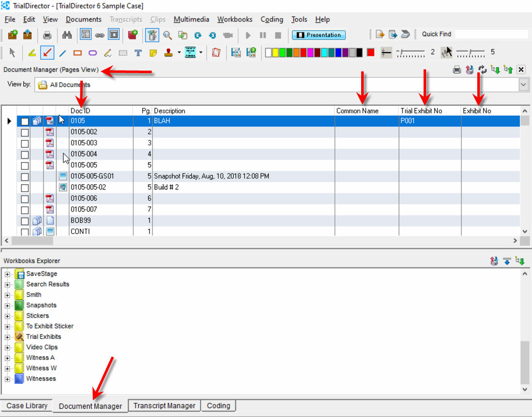Viewport: 532px width, 417px height.
Task: Choose the yellow highlighter tool
Action: point(32,53)
